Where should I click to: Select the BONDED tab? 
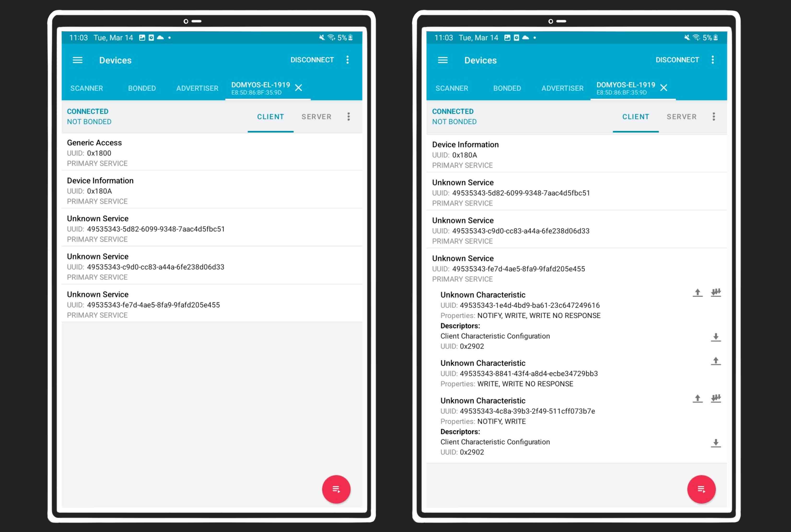pyautogui.click(x=142, y=88)
